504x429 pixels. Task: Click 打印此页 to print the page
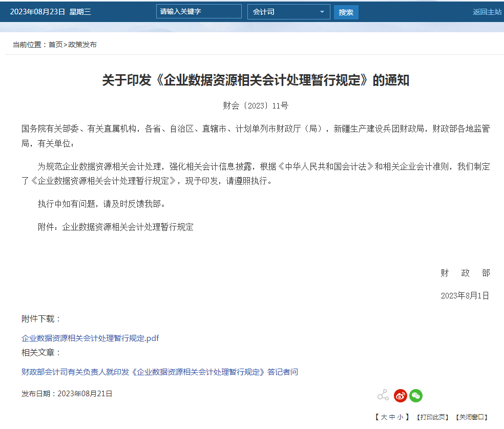coord(432,417)
